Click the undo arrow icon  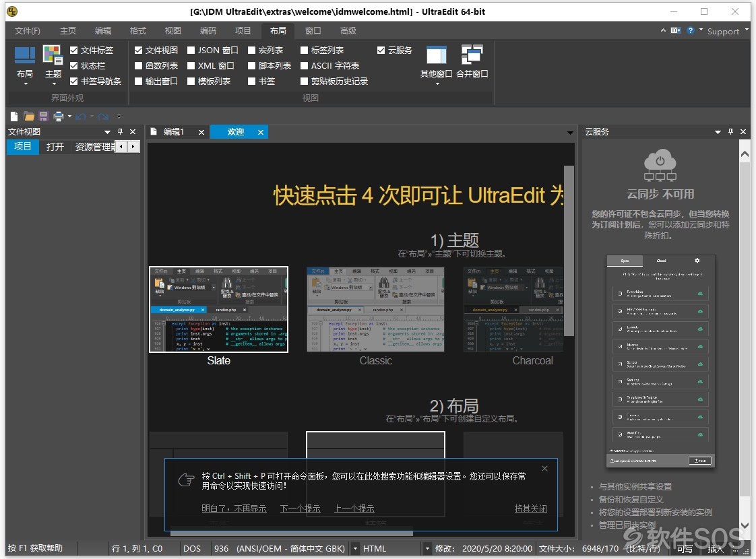80,116
